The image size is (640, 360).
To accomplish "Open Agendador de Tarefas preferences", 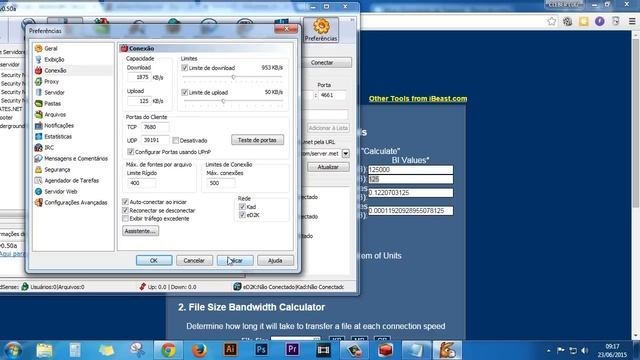I will click(71, 181).
